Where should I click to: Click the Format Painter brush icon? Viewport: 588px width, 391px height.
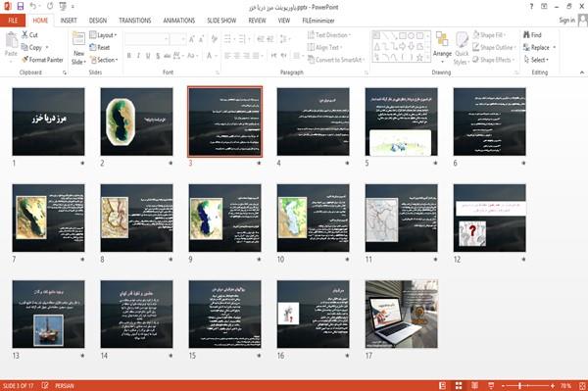[x=25, y=60]
